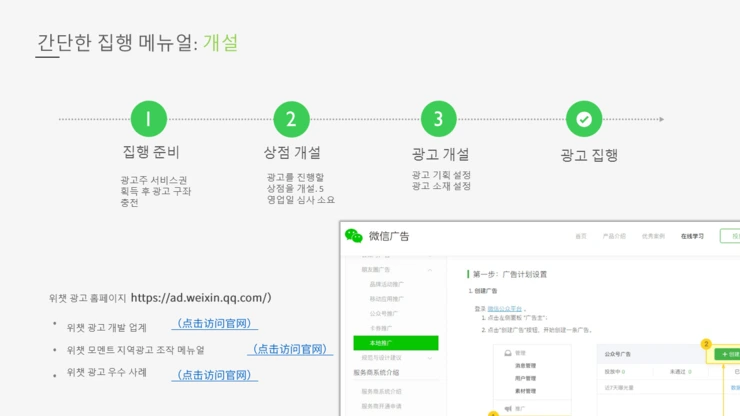Collapse the 朋友圈广告 section chevron

(430, 270)
